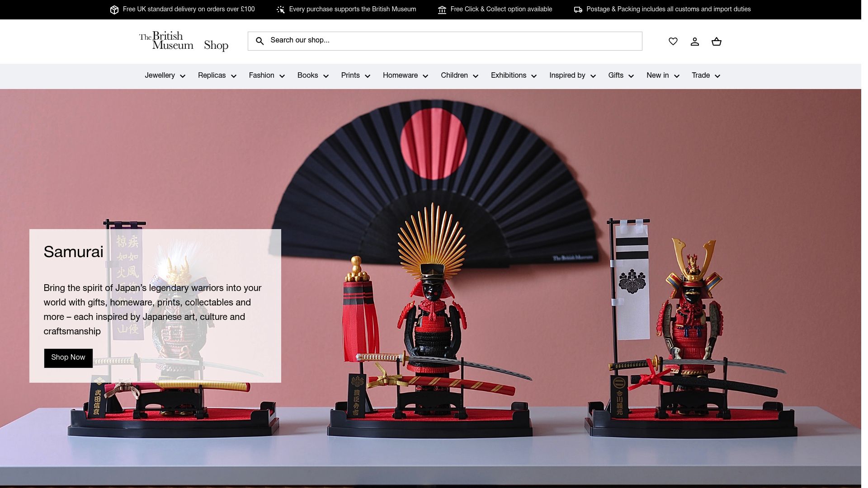The image size is (868, 488).
Task: Open the Gifts category
Action: pyautogui.click(x=616, y=75)
